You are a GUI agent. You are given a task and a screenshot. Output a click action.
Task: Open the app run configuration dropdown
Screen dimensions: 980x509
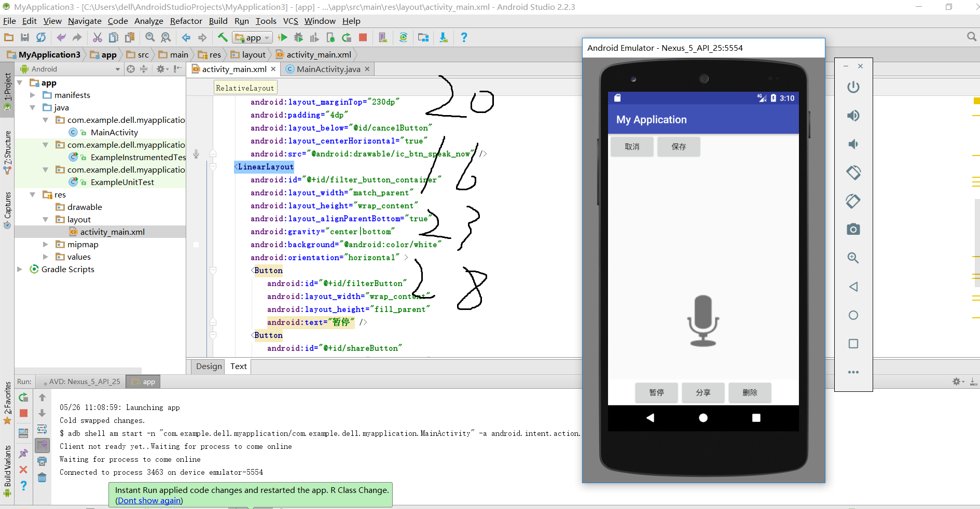[x=253, y=37]
